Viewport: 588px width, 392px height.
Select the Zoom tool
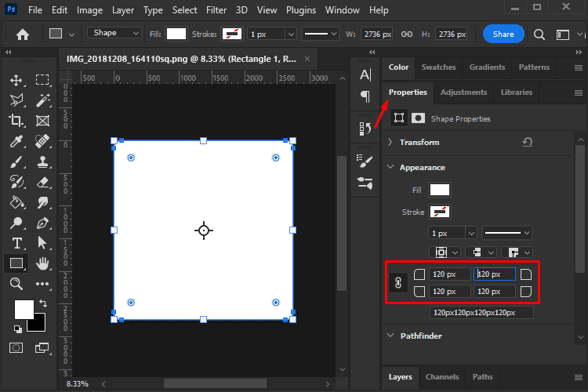16,283
